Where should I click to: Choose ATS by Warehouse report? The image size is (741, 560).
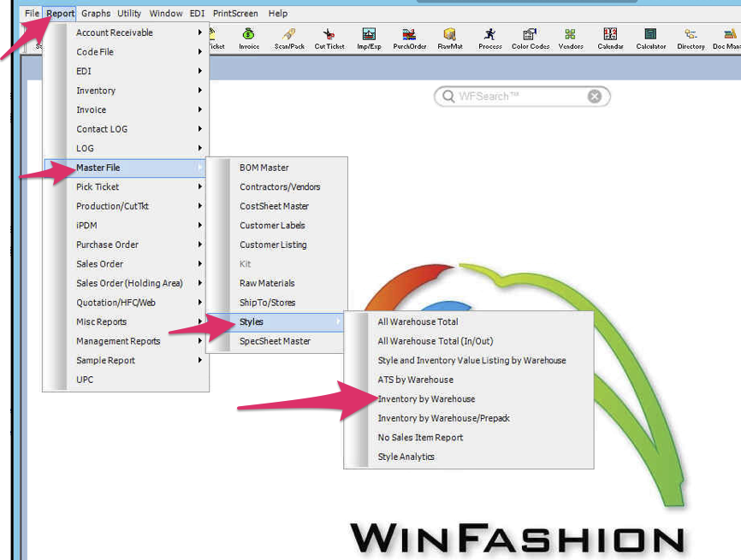(469, 380)
